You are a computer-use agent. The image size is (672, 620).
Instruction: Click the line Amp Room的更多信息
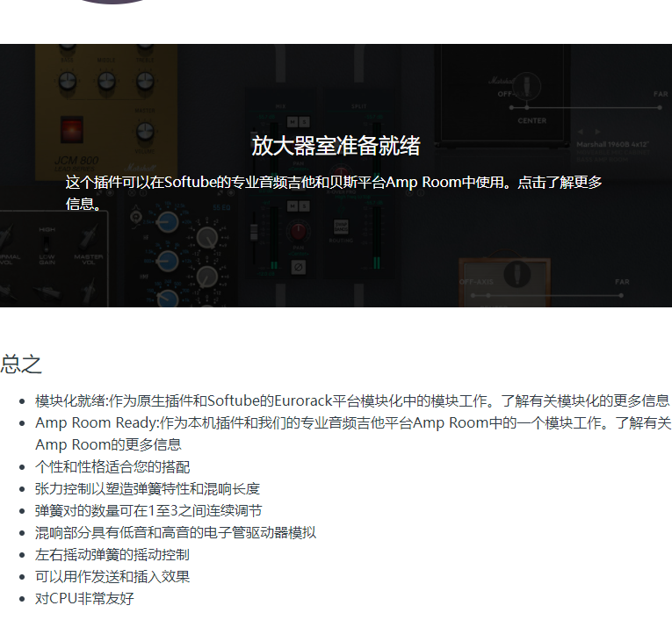(108, 444)
